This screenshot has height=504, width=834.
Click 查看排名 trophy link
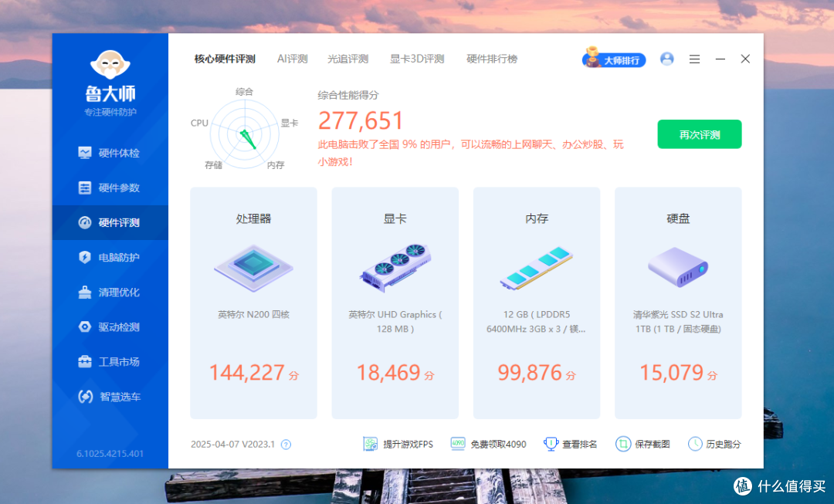coord(570,444)
